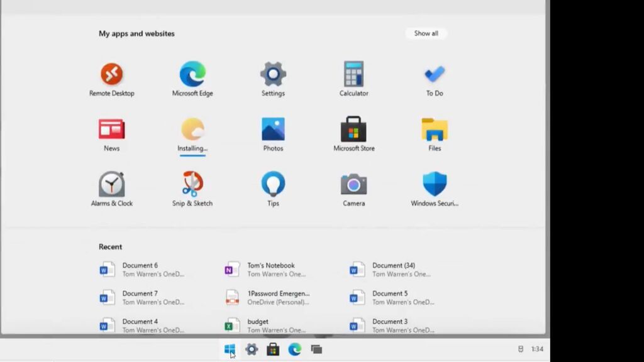Open the Calculator app

353,80
